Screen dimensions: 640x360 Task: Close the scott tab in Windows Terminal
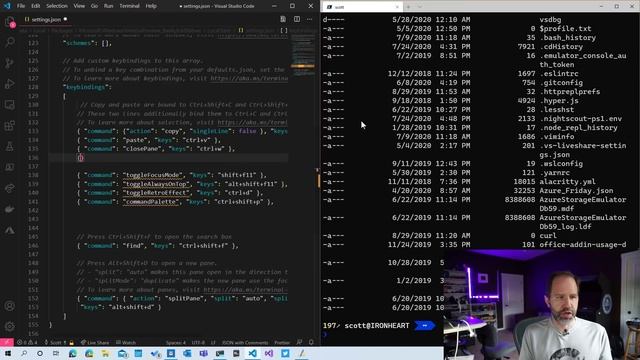397,7
